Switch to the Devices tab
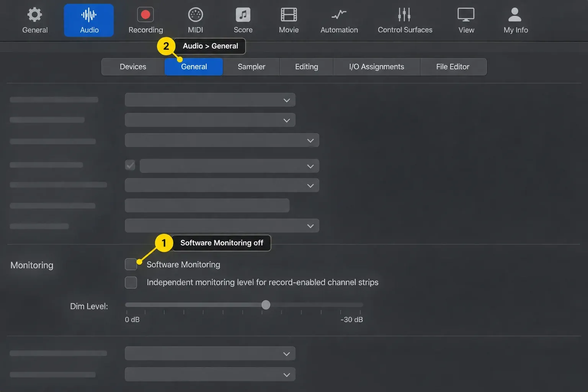The image size is (588, 392). (133, 67)
